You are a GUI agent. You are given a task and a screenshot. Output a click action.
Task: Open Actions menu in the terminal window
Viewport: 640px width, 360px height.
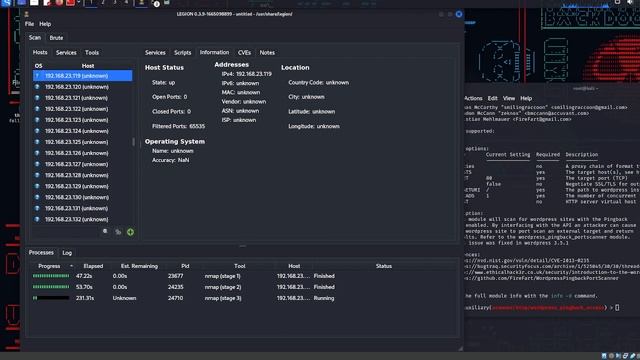pos(473,98)
